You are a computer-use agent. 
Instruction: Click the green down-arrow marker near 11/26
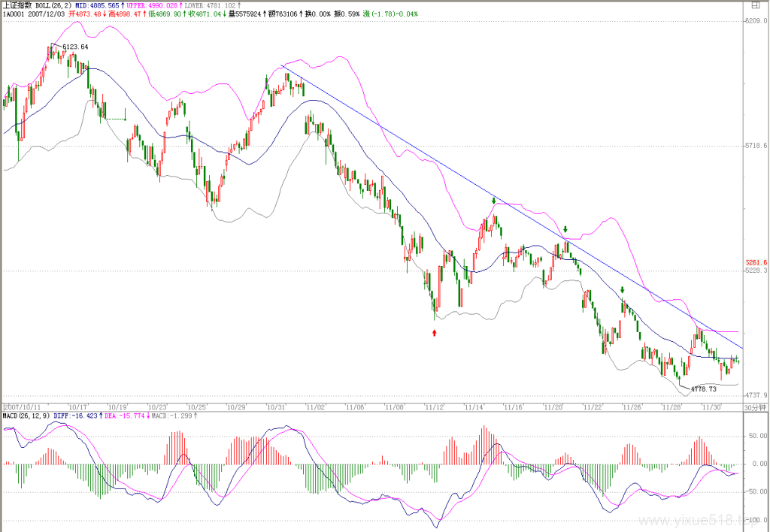(622, 290)
